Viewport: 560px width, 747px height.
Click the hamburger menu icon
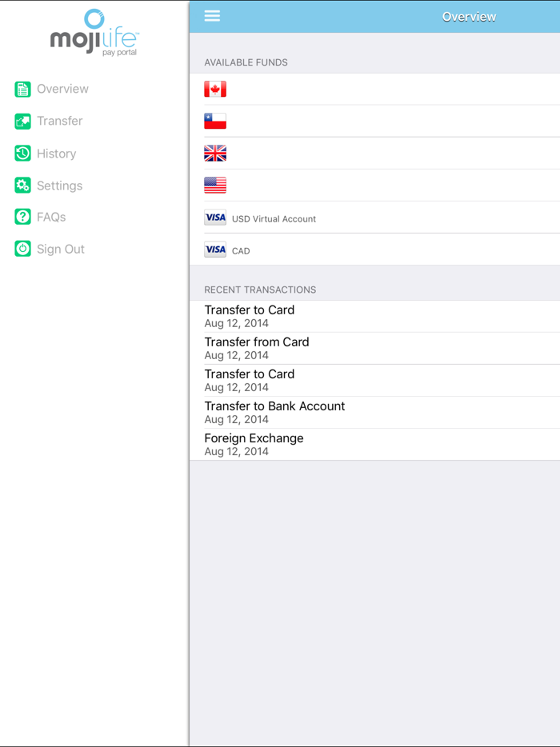212,16
